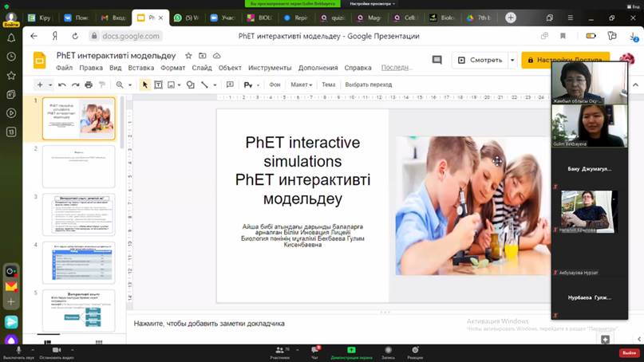This screenshot has height=362, width=644.
Task: Open browser notifications bell in sidebar
Action: [x=11, y=37]
